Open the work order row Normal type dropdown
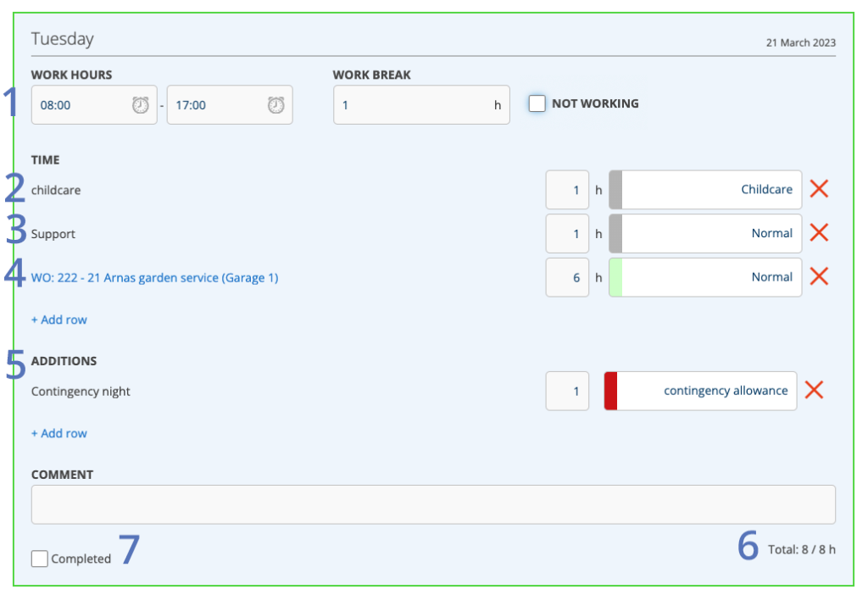 point(712,277)
